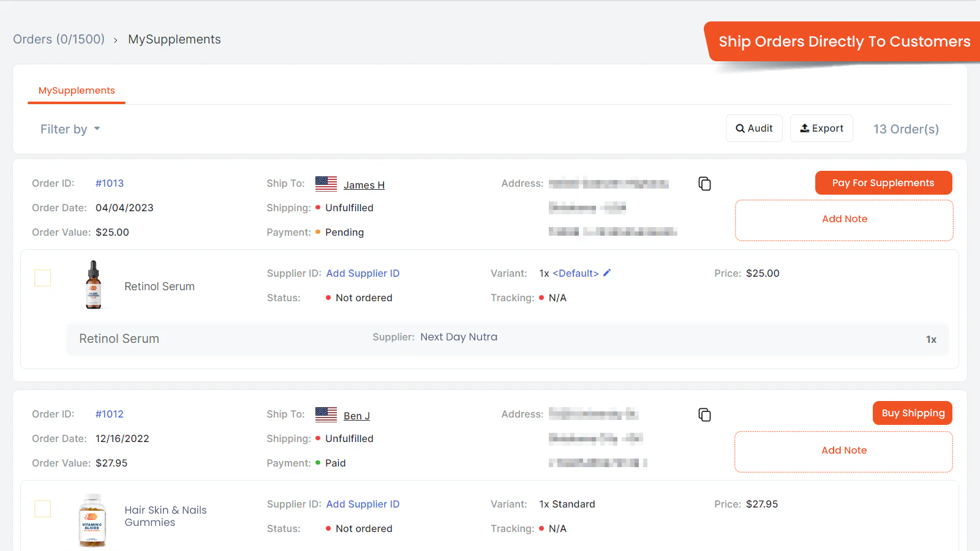Open the Filter by dropdown

[x=70, y=129]
